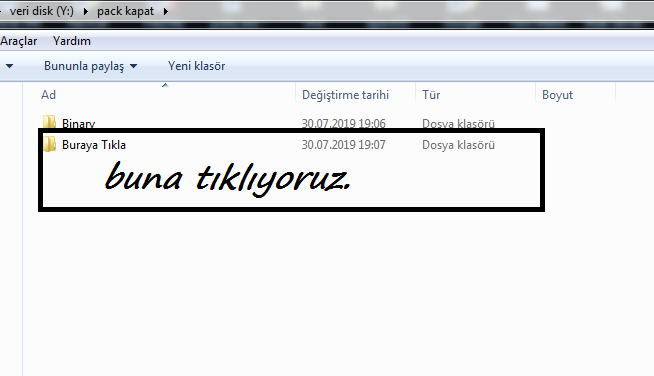Open the Buraya Tıkla folder icon

click(x=49, y=144)
